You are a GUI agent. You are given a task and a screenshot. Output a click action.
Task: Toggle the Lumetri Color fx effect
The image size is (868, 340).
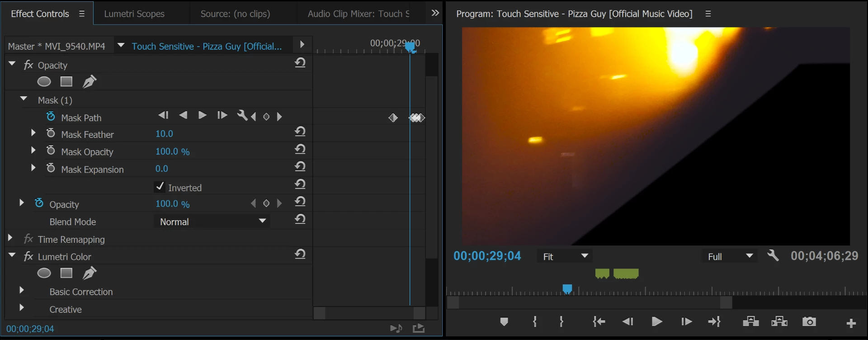[28, 256]
